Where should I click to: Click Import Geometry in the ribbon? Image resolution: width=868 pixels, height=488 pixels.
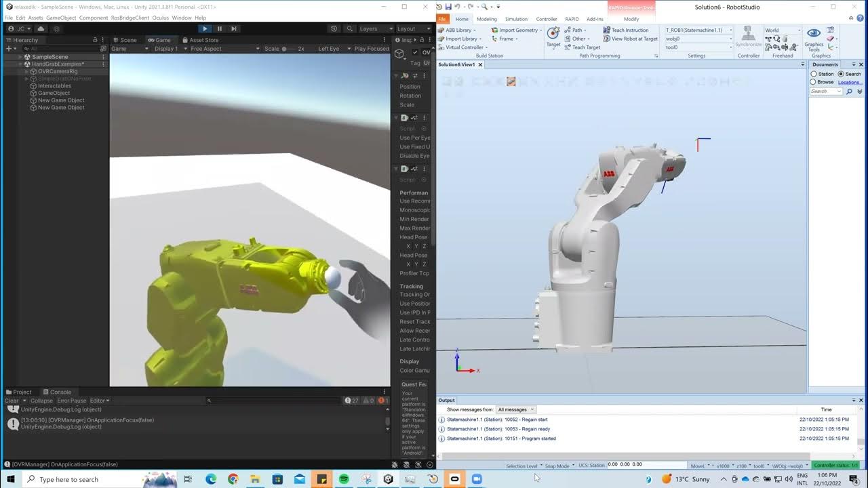point(517,30)
